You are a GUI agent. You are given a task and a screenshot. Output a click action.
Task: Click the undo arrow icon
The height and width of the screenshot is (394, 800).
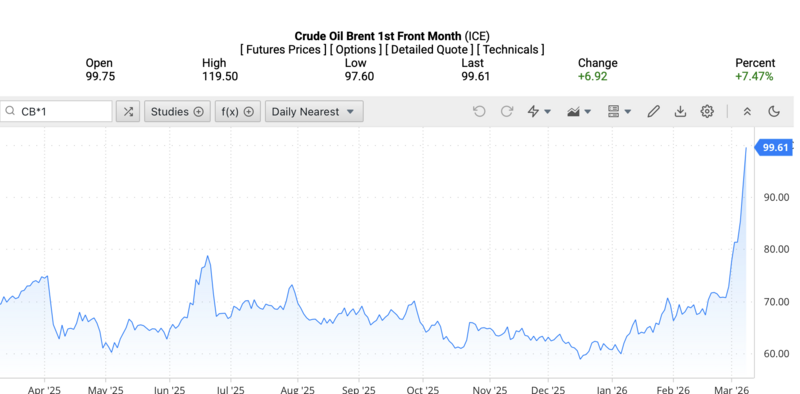click(x=479, y=111)
